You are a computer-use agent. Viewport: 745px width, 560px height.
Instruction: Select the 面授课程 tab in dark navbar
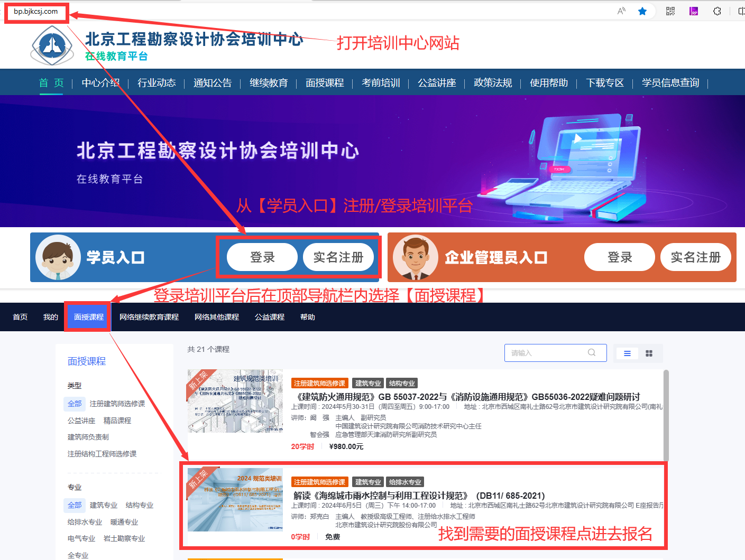coord(89,317)
